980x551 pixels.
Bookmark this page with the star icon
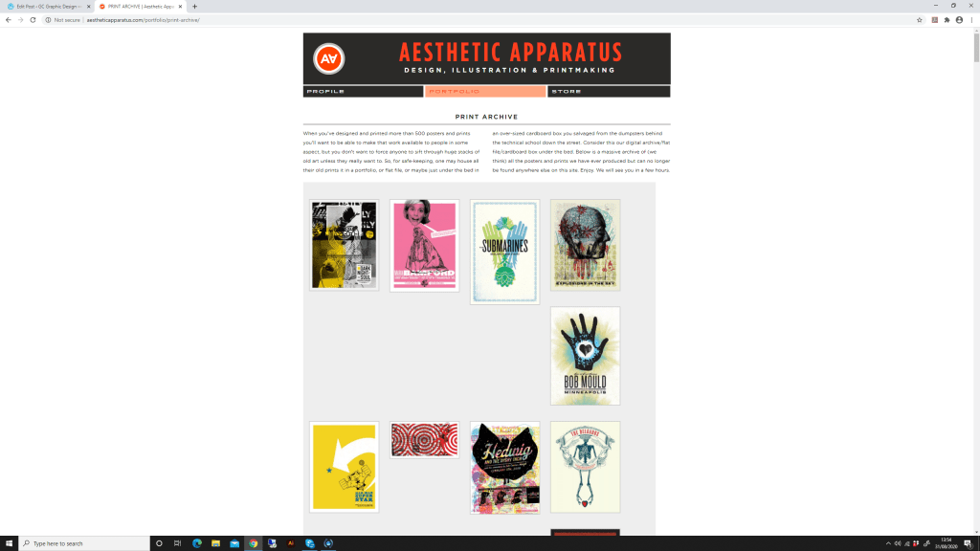click(920, 20)
